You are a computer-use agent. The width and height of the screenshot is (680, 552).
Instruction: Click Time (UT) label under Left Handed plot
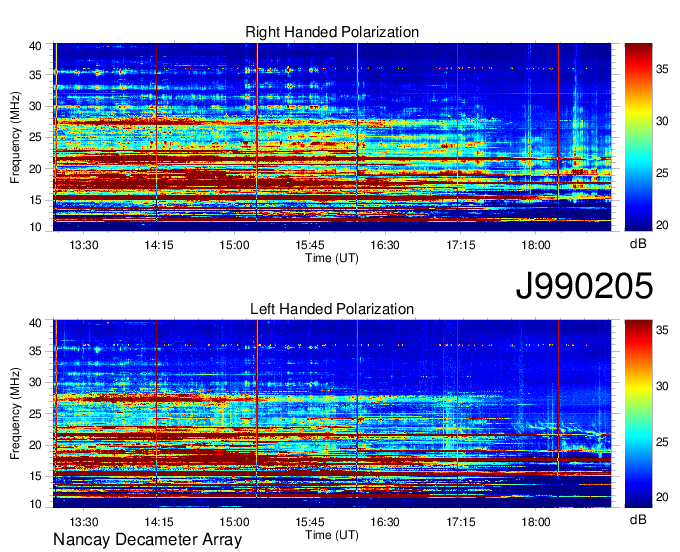pyautogui.click(x=332, y=535)
